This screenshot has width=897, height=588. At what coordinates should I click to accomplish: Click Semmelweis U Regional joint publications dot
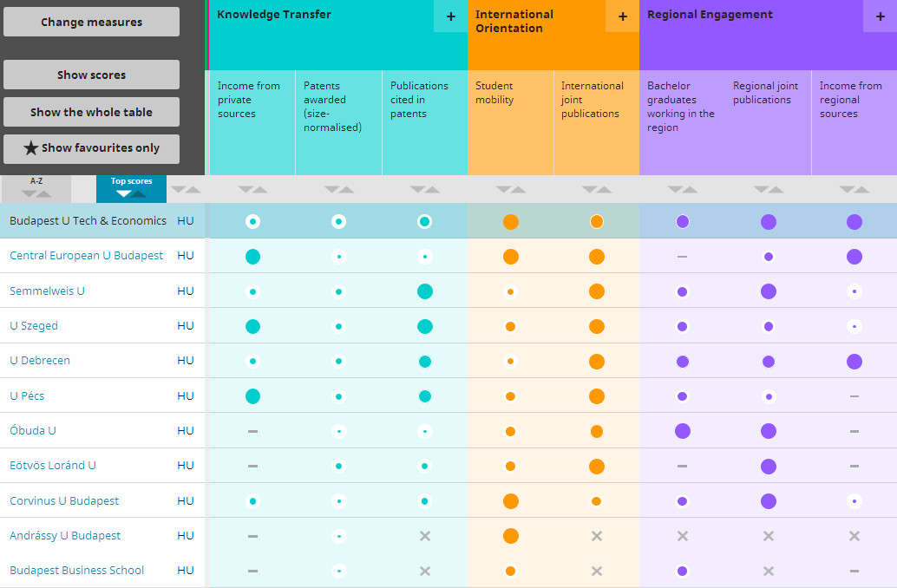pos(769,291)
